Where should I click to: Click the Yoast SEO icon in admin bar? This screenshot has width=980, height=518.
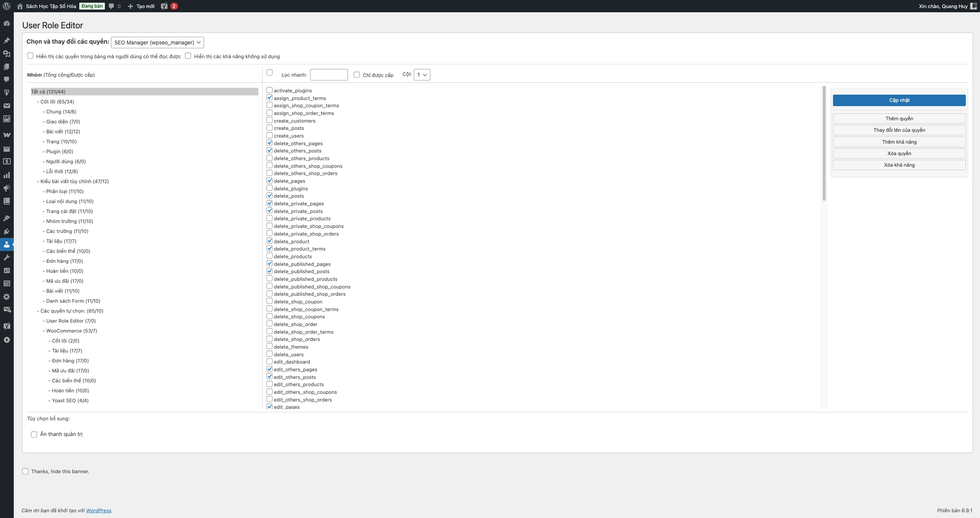[x=164, y=6]
